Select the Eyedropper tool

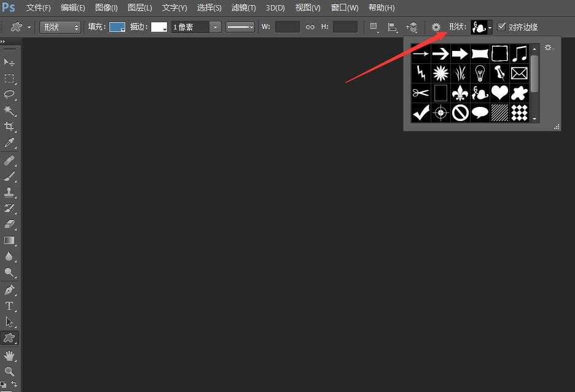coord(9,143)
